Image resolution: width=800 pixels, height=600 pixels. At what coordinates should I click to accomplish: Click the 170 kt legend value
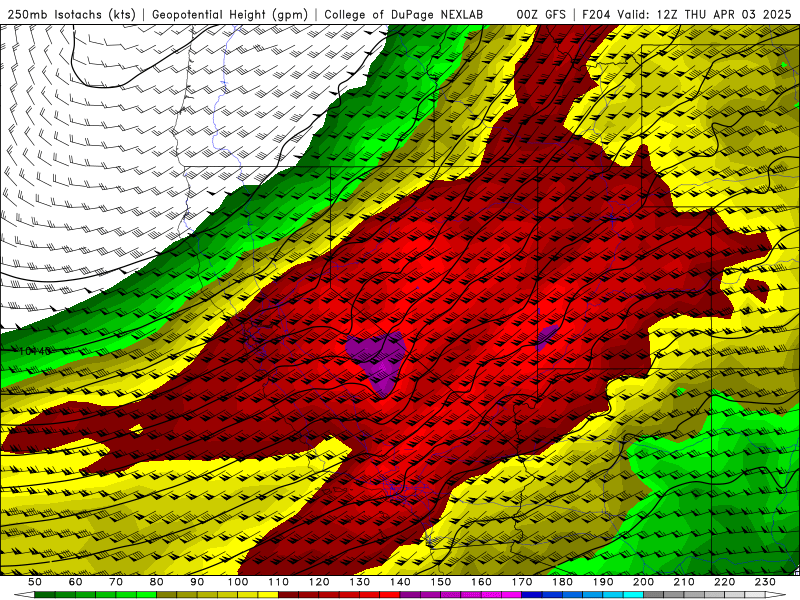(x=522, y=582)
